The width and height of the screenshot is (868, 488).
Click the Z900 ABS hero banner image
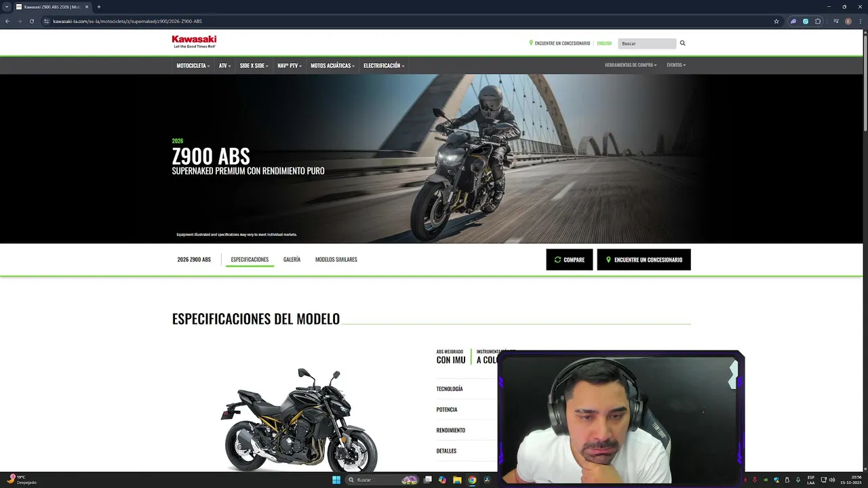tap(431, 159)
